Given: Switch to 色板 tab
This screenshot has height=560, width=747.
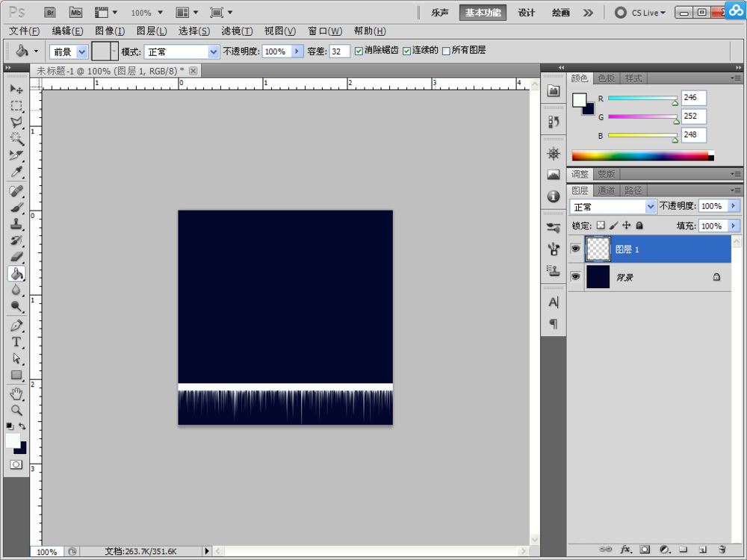Looking at the screenshot, I should click(x=606, y=78).
